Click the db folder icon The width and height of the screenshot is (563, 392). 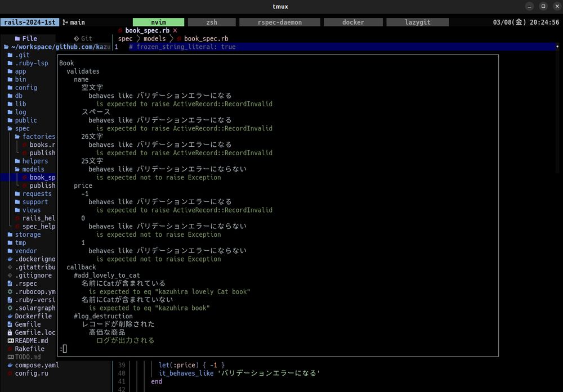10,96
